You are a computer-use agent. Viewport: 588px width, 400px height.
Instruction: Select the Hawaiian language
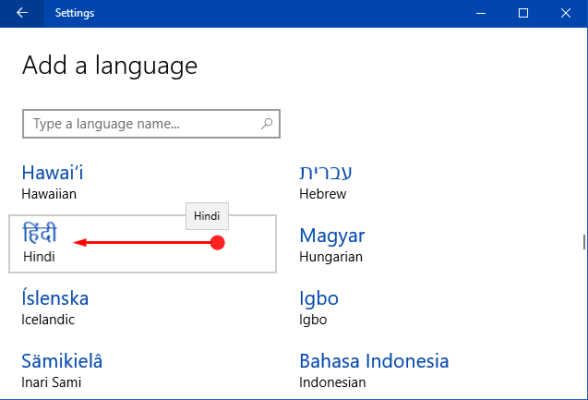52,182
